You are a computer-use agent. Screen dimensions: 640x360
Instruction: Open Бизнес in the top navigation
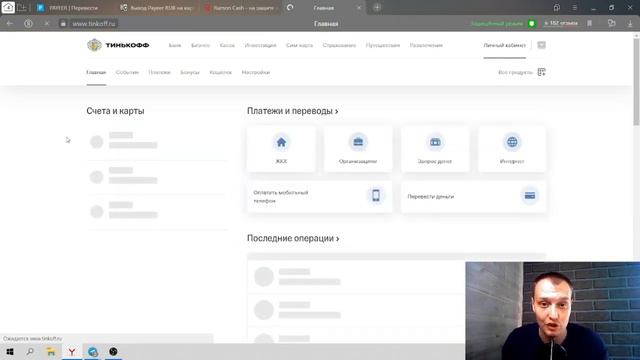[200, 45]
